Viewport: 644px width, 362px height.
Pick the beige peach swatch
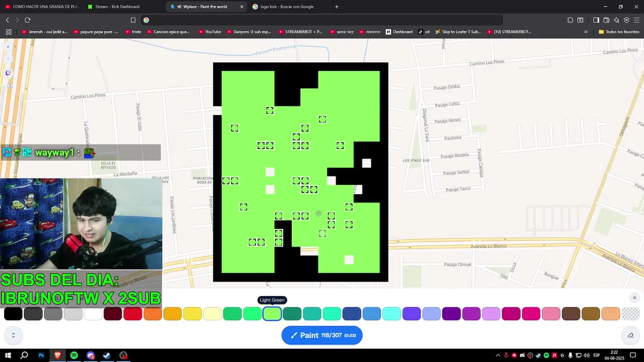tap(611, 314)
